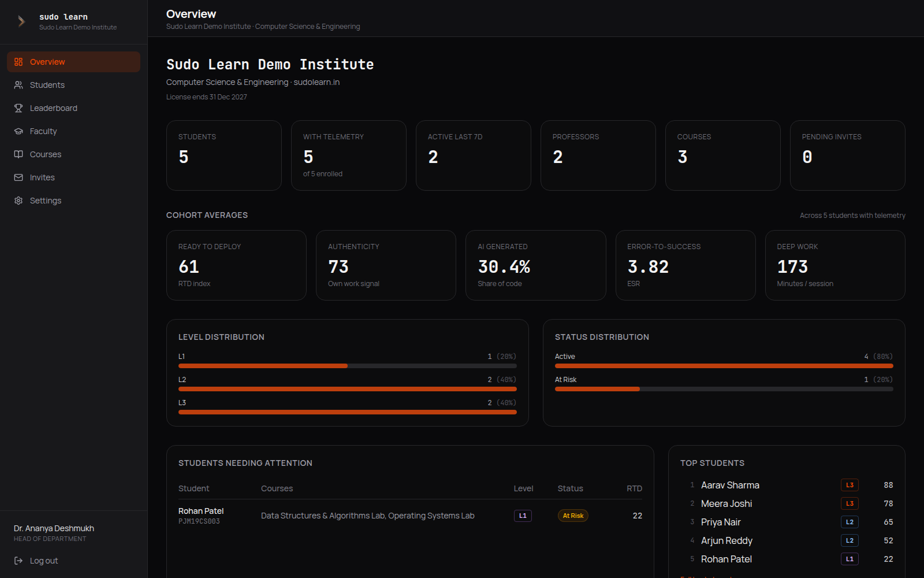
Task: Click Rohan Patel's L1 badge in Top Students
Action: (850, 559)
